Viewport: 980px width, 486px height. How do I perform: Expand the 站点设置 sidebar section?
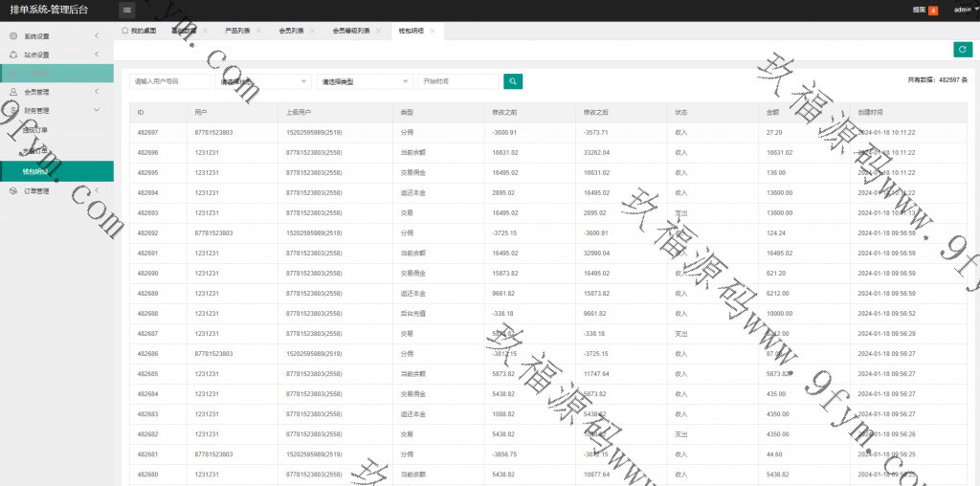click(x=57, y=55)
